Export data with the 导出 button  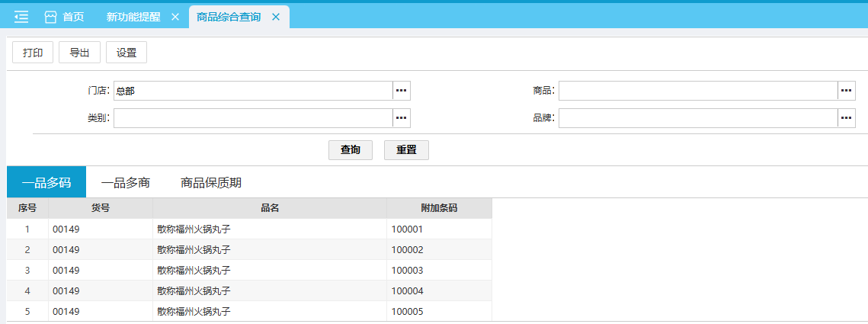click(79, 53)
